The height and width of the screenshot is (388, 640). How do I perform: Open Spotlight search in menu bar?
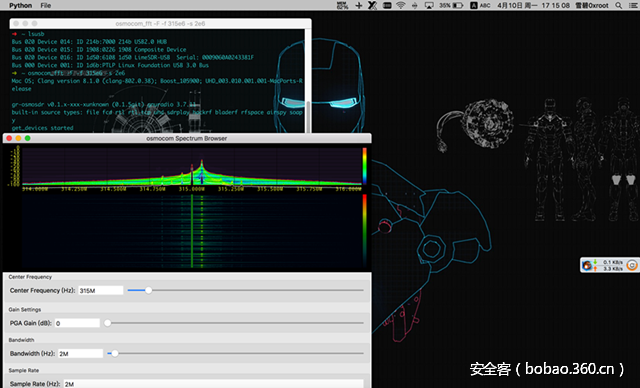pos(619,5)
